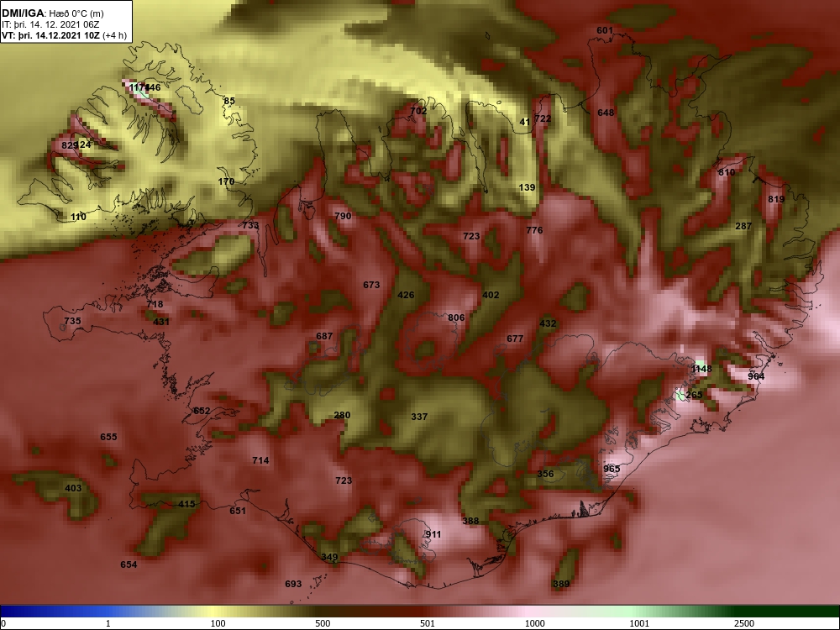840x630 pixels.
Task: Click the legend label '1000'
Action: coord(534,623)
